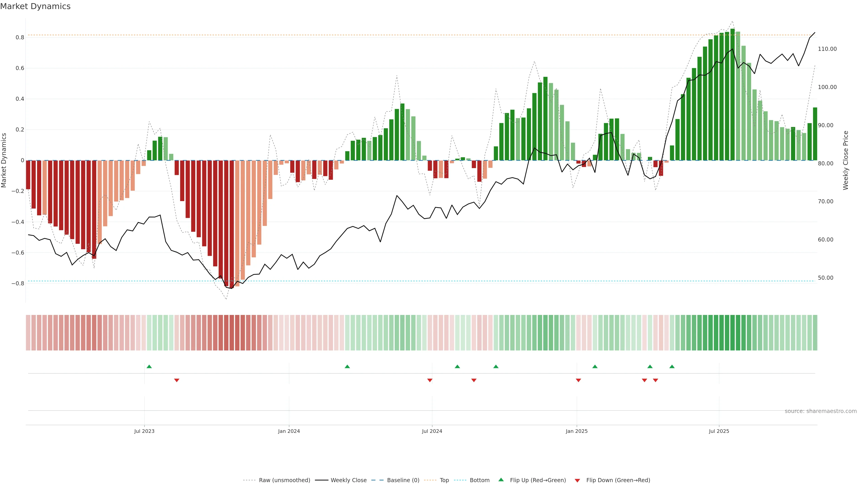This screenshot has height=488, width=868.
Task: Click the green triangle icon in the legend
Action: (x=501, y=480)
